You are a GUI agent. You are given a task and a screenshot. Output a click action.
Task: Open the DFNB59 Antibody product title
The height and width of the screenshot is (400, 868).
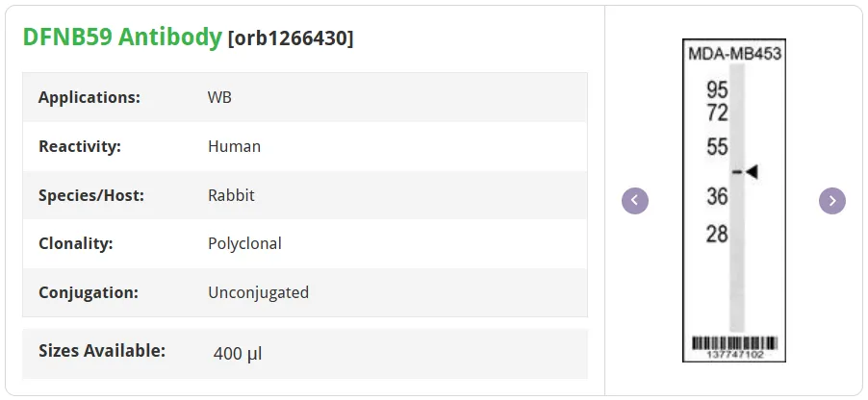point(122,37)
